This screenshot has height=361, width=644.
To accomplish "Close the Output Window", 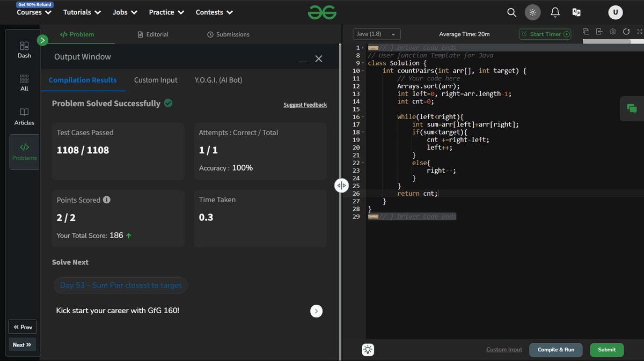I will (x=319, y=58).
